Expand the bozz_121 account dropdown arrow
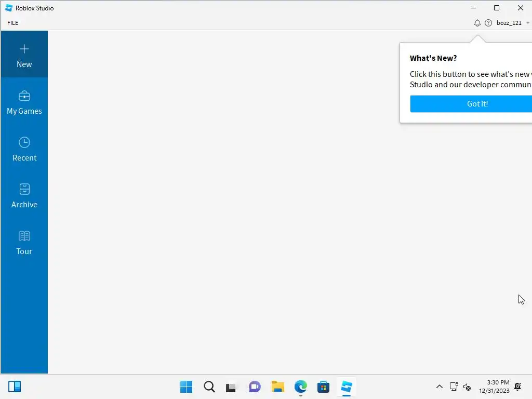 (528, 23)
